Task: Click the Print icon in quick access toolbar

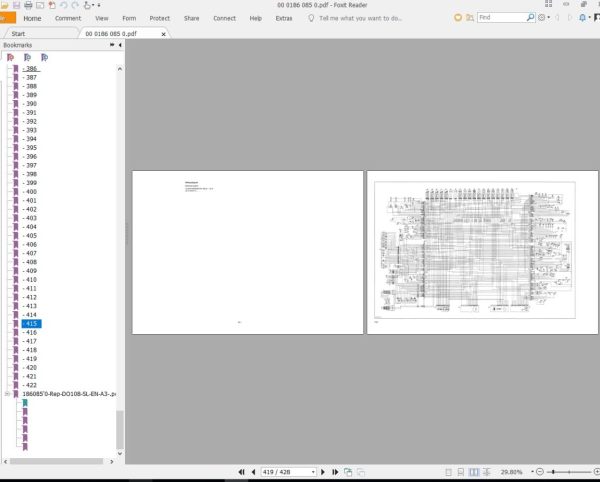Action: [28, 5]
